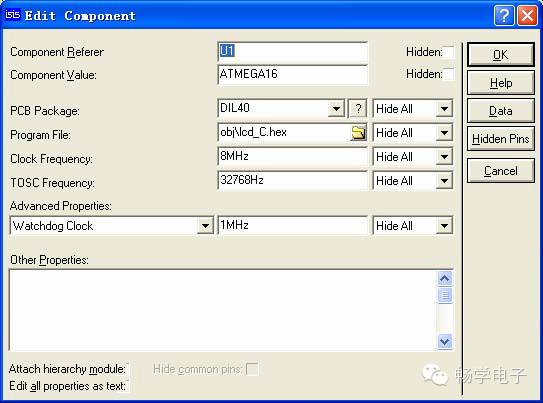Click inside the Other Properties text area

pos(223,310)
